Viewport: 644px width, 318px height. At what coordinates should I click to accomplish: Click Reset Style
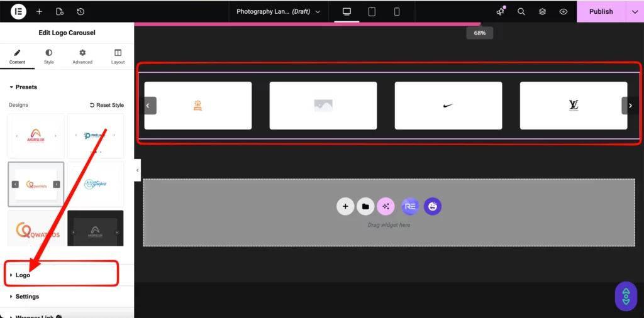click(107, 105)
